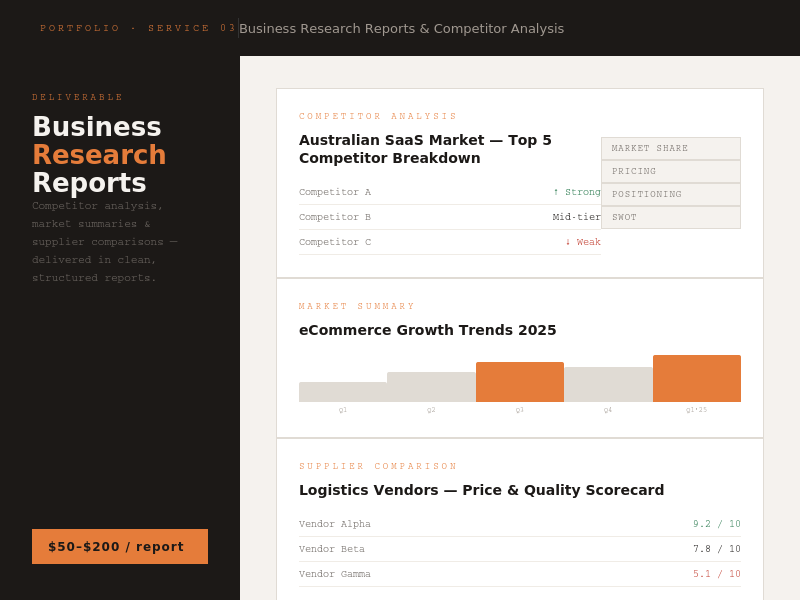Click Australian SaaS Market report heading
Screen dimensions: 800x600
(x=425, y=149)
